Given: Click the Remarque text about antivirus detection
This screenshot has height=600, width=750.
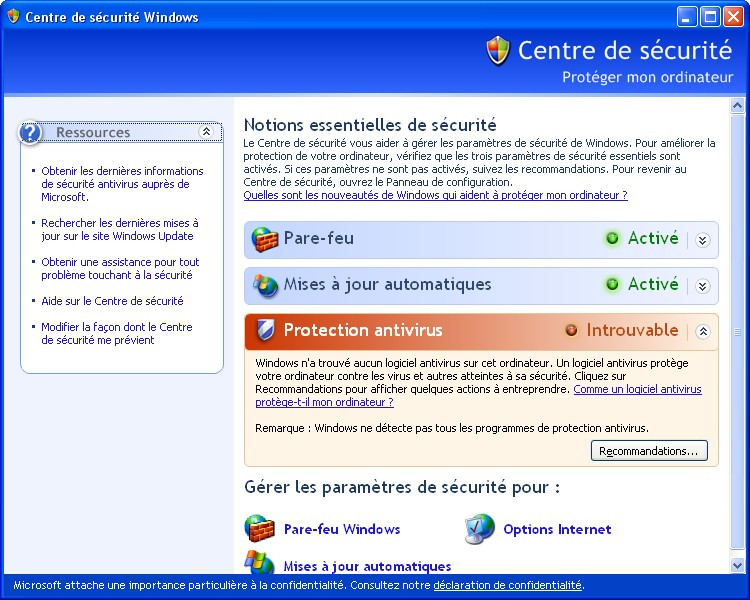Looking at the screenshot, I should [x=452, y=428].
